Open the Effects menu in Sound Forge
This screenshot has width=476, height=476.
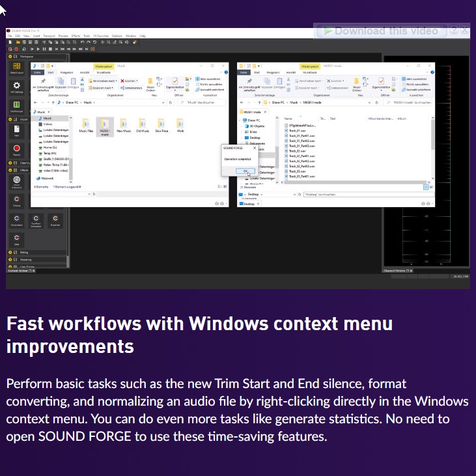pos(76,36)
